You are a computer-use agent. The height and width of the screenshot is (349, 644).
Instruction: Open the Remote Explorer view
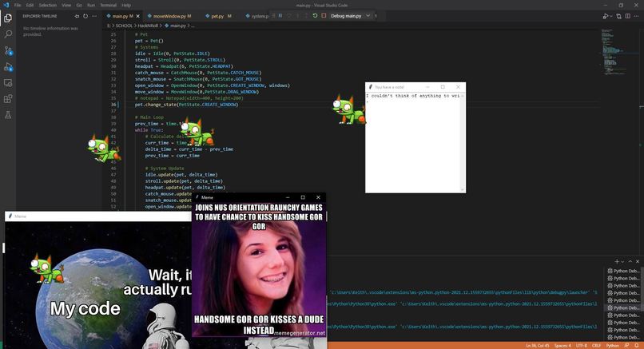tap(8, 82)
